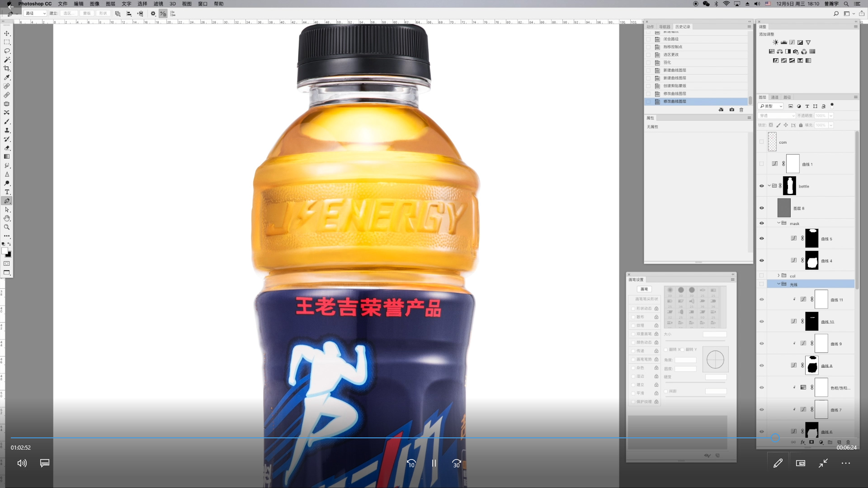Open path alignment options
Image resolution: width=868 pixels, height=488 pixels.
point(129,14)
